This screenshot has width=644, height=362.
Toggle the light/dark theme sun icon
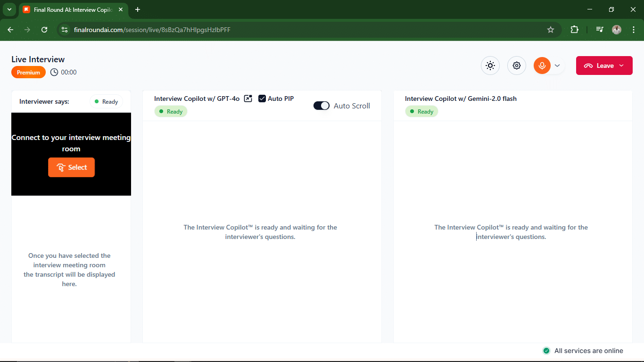490,66
